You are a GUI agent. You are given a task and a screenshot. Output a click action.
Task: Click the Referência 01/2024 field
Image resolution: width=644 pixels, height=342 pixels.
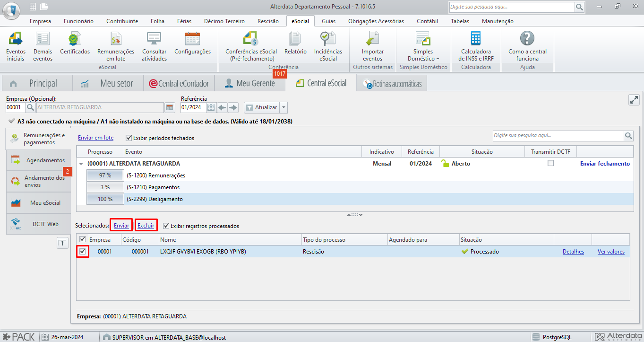pyautogui.click(x=193, y=107)
